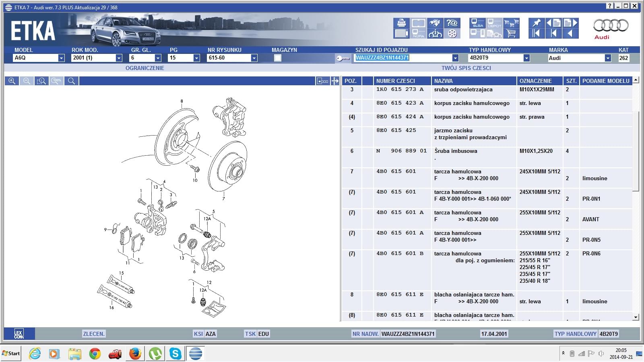Click the KSI label in status bar

[x=198, y=334]
